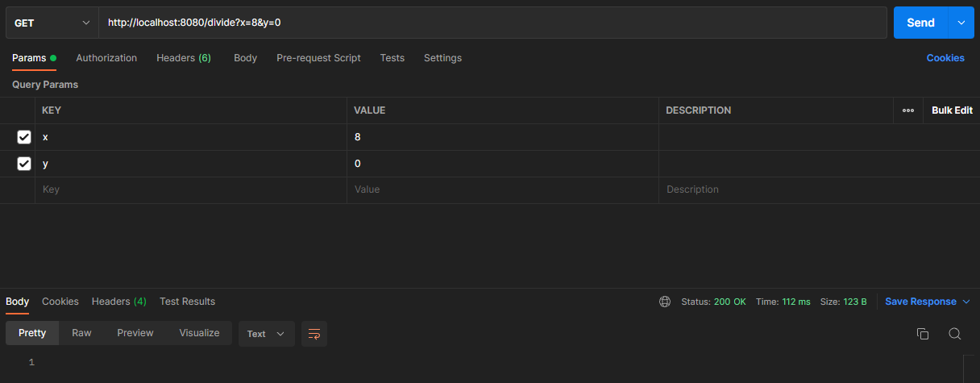Click the Bulk Edit button
980x383 pixels.
click(952, 110)
